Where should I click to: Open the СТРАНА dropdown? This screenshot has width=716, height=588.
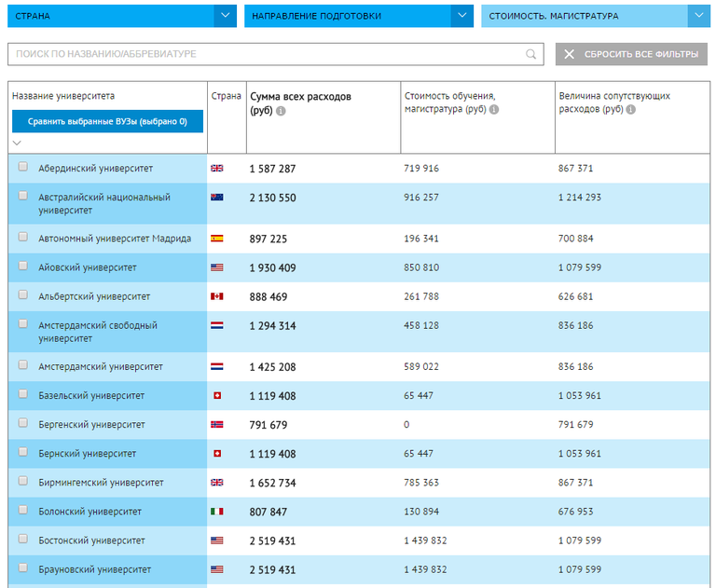225,16
